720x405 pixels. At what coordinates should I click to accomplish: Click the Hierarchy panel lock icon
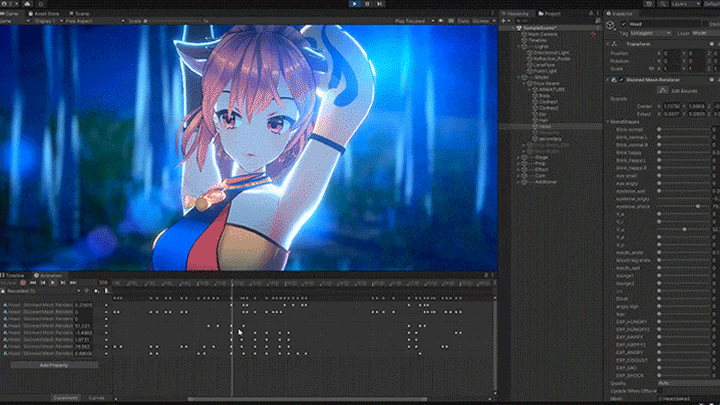(591, 14)
